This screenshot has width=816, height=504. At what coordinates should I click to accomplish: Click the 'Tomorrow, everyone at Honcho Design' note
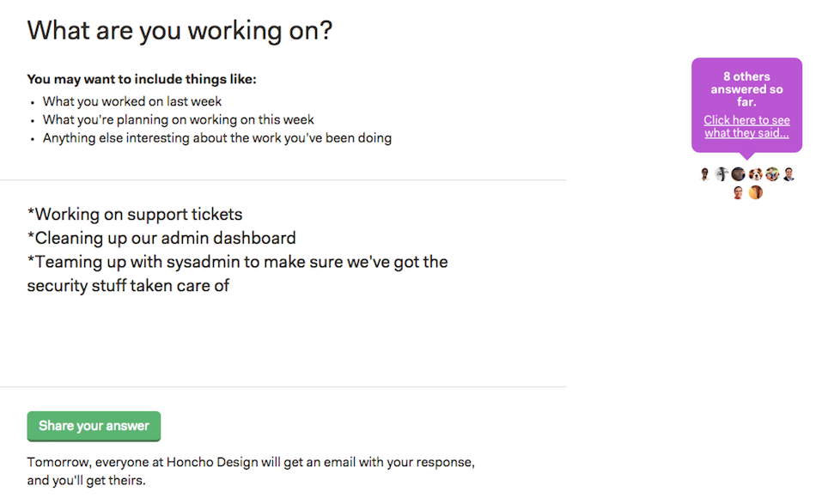(x=251, y=471)
